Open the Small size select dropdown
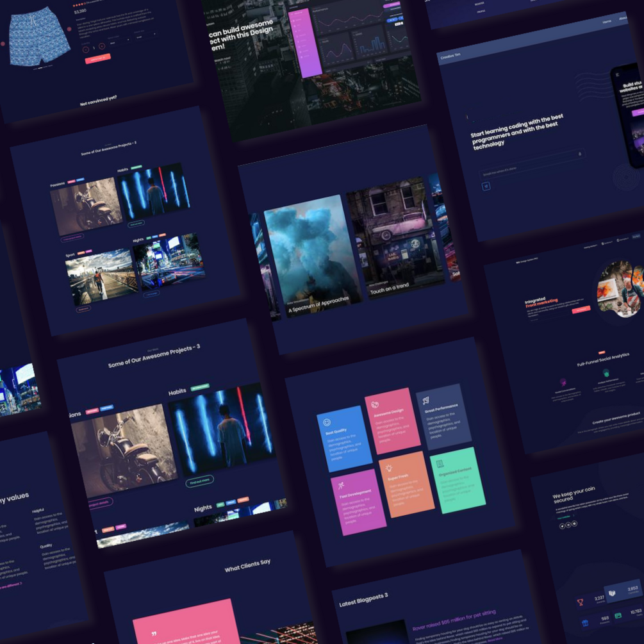This screenshot has height=644, width=644. [145, 36]
